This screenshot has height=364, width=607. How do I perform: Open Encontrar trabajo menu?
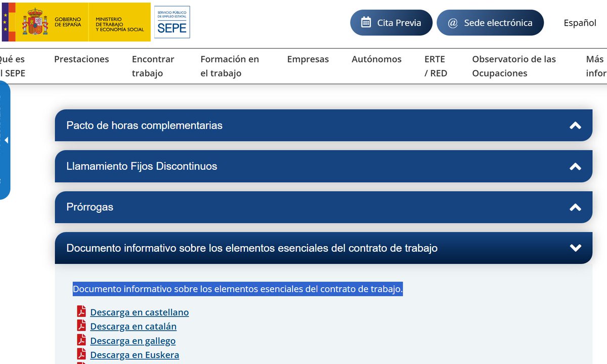point(153,66)
